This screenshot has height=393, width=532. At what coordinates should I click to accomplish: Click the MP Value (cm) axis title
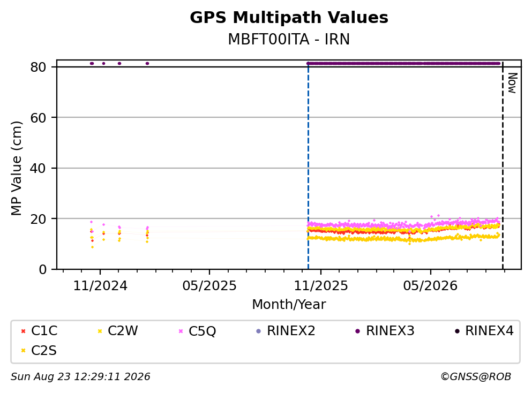coord(16,168)
